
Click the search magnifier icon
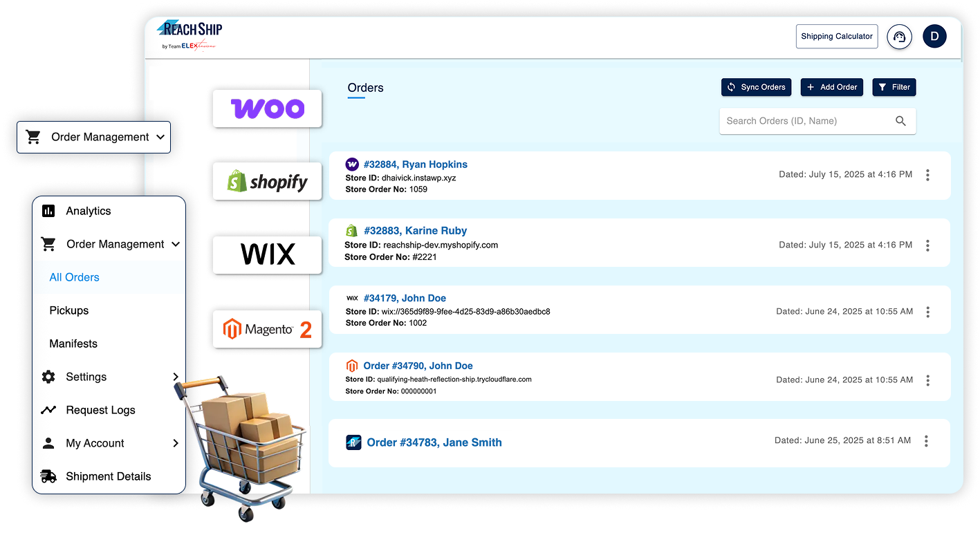[900, 121]
